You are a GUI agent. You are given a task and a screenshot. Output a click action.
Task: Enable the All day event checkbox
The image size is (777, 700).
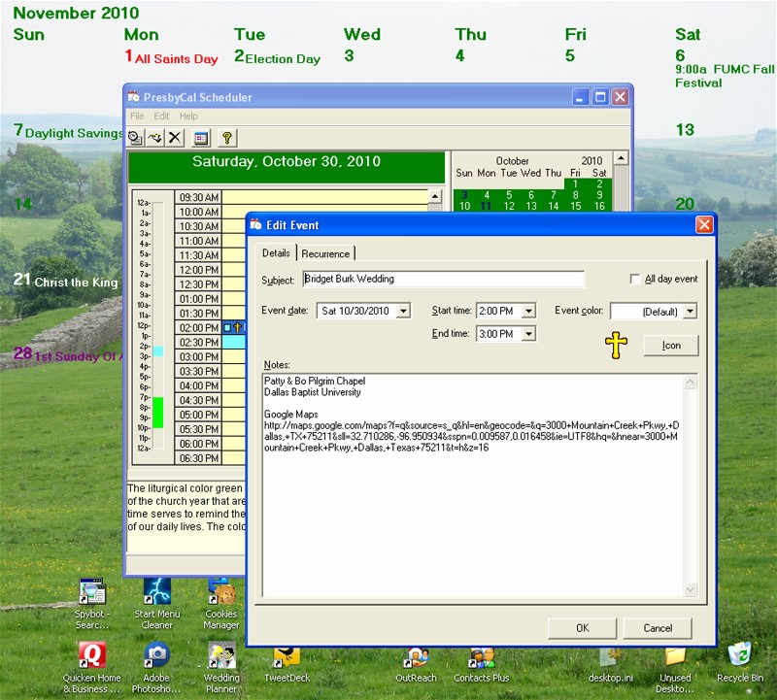pyautogui.click(x=636, y=280)
